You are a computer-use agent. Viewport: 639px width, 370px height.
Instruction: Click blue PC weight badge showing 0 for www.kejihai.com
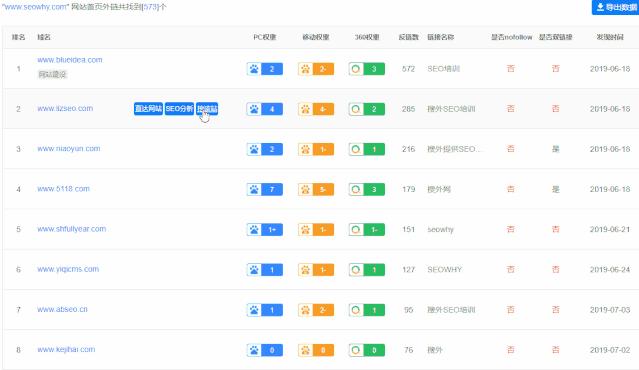click(265, 350)
